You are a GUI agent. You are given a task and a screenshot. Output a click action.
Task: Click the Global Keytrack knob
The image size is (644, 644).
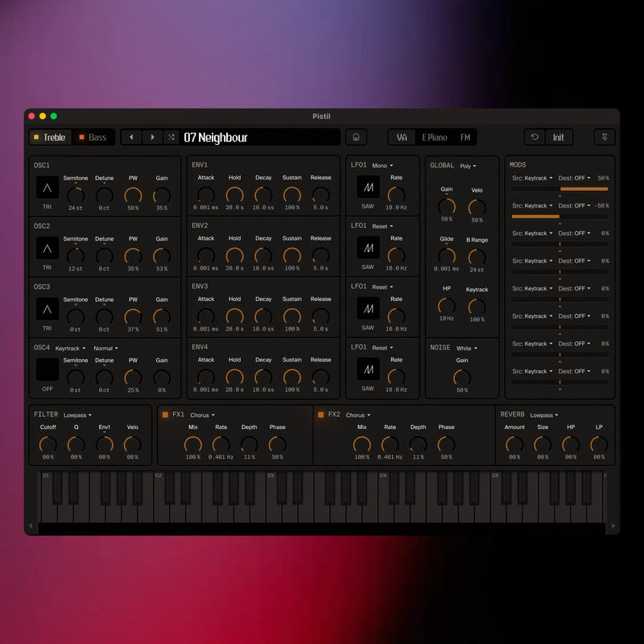click(x=477, y=308)
